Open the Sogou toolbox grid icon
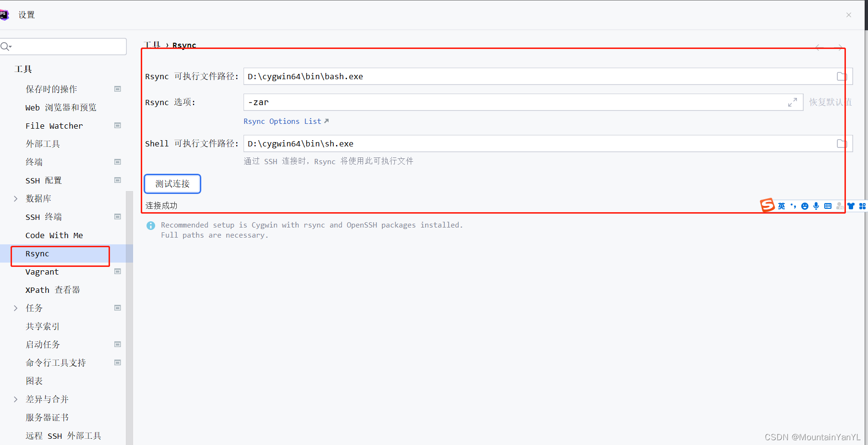 click(863, 205)
